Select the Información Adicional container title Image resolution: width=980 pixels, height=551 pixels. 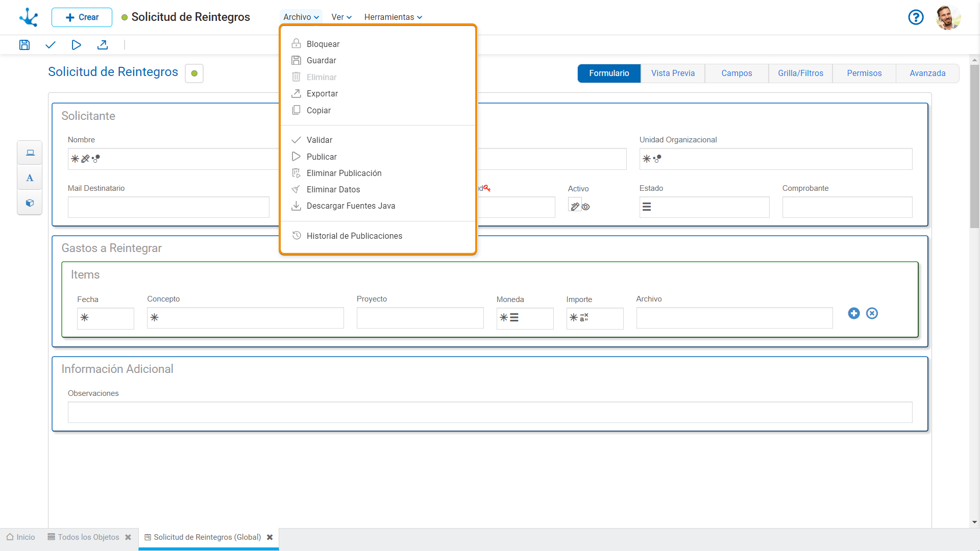pos(117,369)
